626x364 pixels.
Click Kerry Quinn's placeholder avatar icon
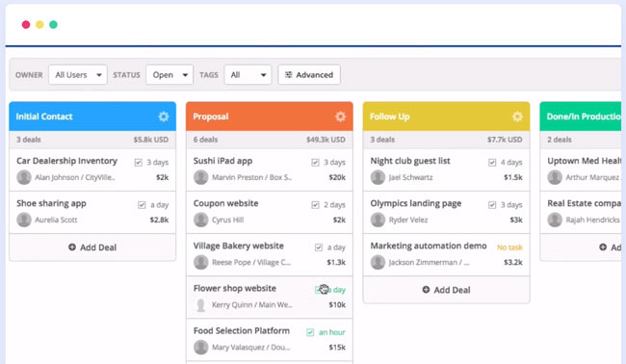[201, 305]
